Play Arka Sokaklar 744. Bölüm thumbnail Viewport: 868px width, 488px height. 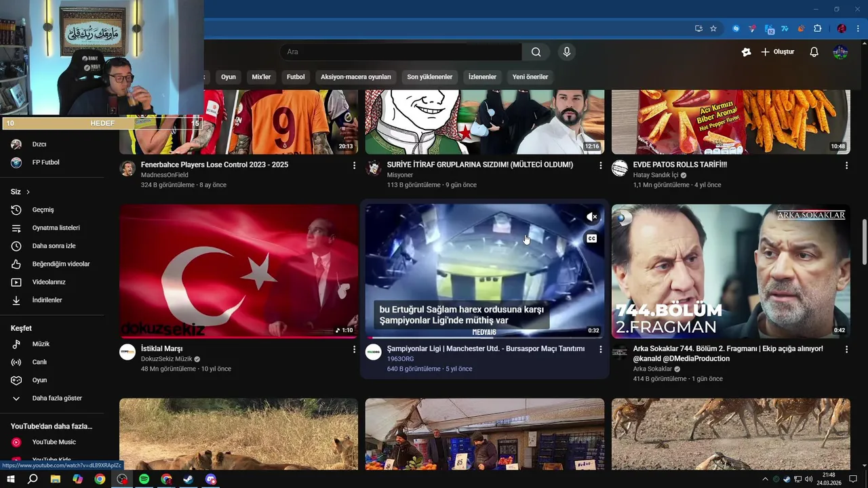coord(730,271)
